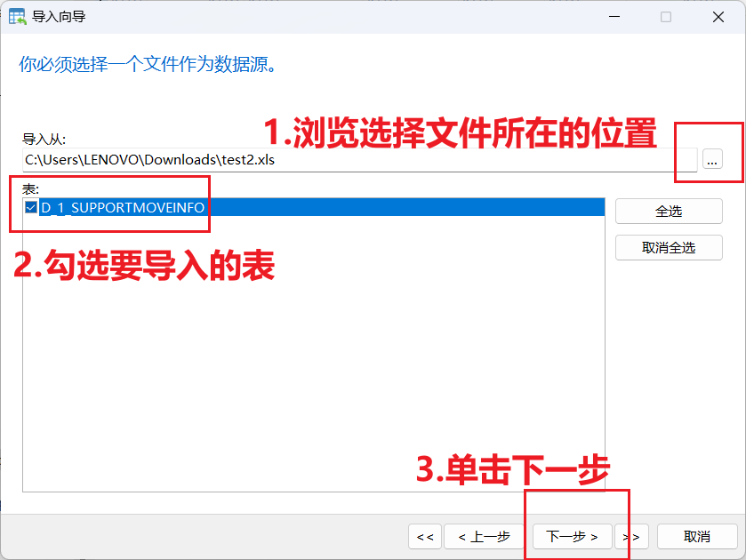
Task: Place cursor in the path showing test2.xls
Action: (178, 159)
